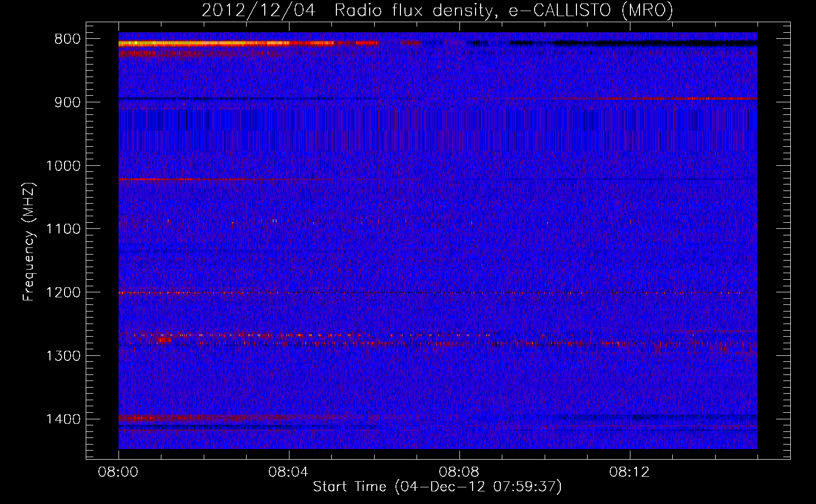This screenshot has width=816, height=504.
Task: Click the 08:08 time tick label
Action: pyautogui.click(x=459, y=472)
